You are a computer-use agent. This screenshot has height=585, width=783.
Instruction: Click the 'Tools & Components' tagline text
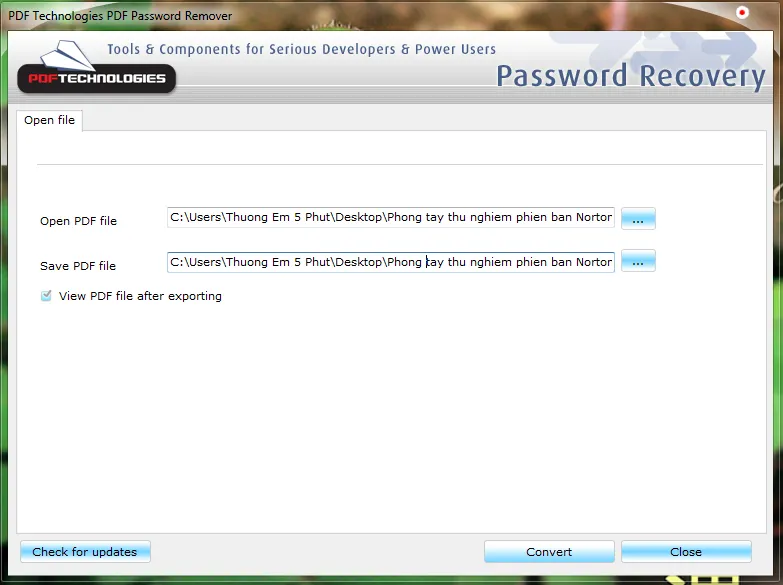pos(301,49)
